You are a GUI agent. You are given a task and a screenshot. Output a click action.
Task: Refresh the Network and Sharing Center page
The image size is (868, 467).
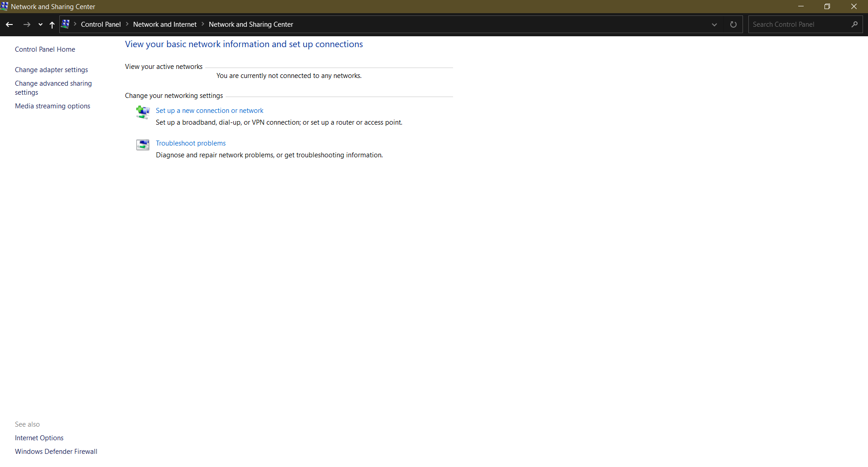coord(733,24)
